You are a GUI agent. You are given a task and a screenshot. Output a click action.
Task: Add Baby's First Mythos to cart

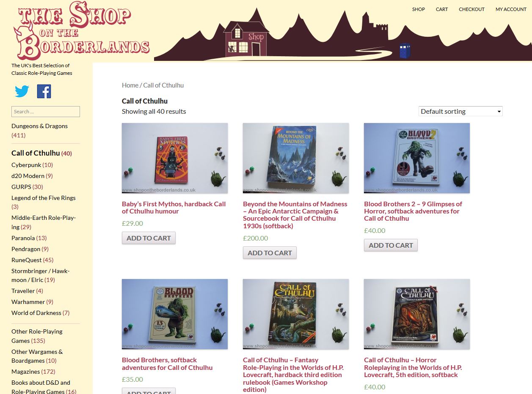pos(149,238)
